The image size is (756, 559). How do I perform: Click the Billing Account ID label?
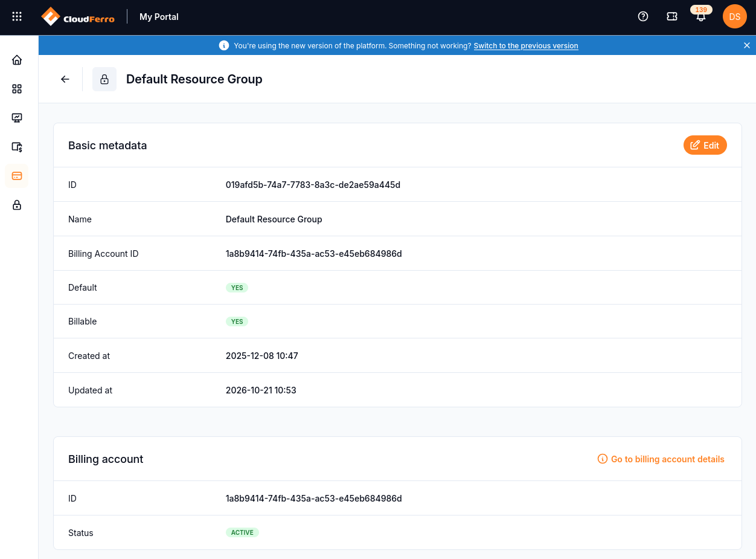(x=103, y=254)
